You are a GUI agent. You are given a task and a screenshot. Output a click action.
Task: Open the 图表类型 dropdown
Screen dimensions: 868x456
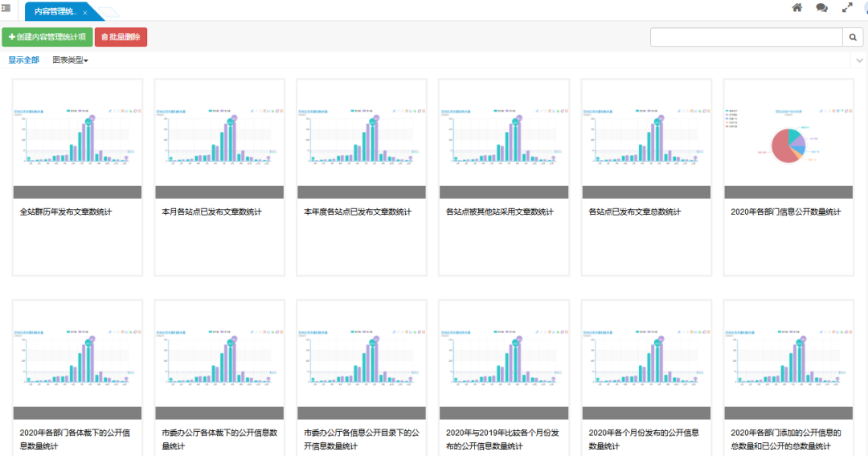70,60
